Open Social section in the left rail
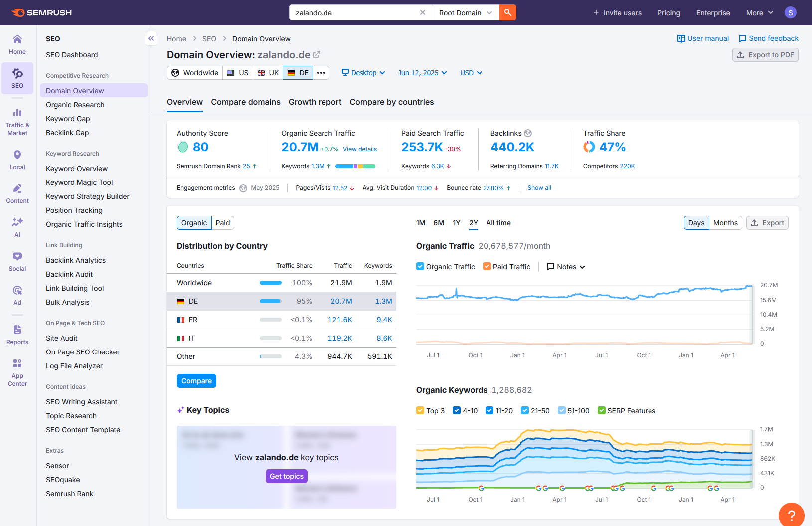Viewport: 812px width, 526px height. point(17,262)
